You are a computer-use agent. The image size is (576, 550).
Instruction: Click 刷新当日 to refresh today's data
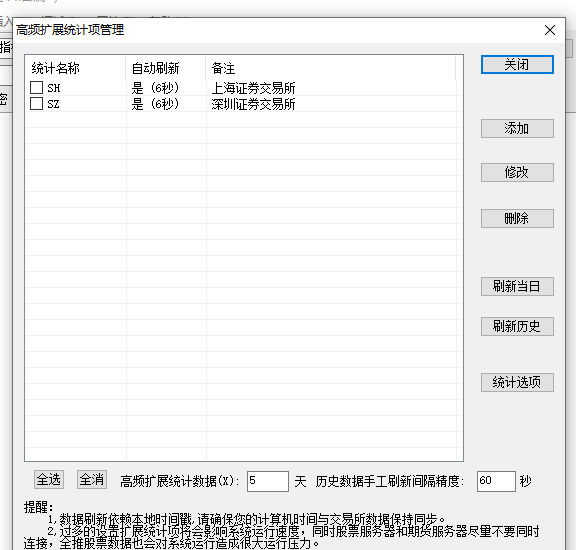point(517,286)
